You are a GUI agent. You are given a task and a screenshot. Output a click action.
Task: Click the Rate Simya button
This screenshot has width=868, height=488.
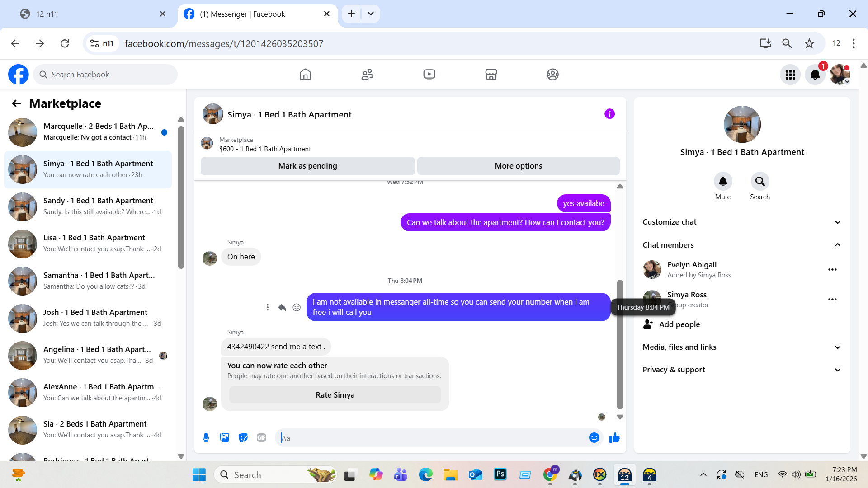coord(335,395)
